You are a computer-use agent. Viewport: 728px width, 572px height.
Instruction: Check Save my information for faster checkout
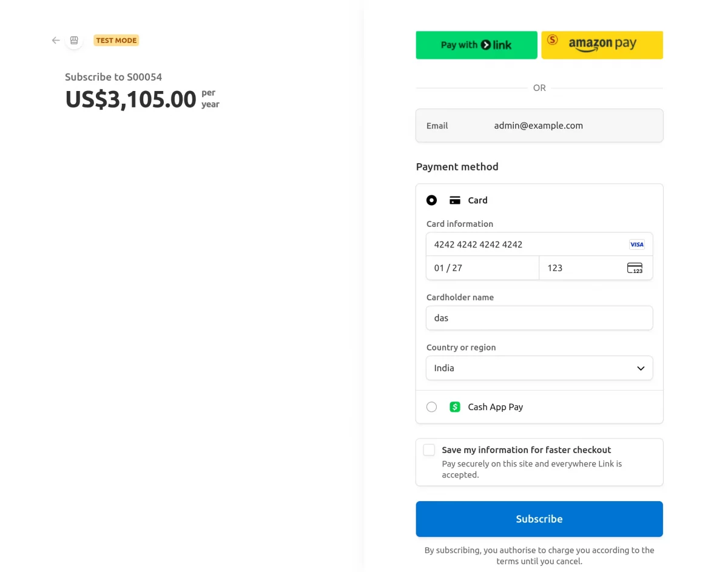429,450
